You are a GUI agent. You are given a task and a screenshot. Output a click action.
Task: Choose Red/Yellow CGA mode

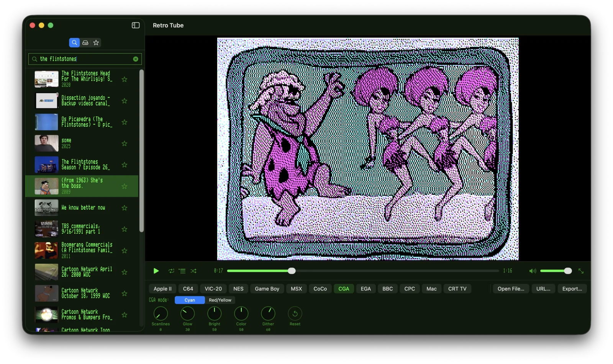click(x=220, y=300)
